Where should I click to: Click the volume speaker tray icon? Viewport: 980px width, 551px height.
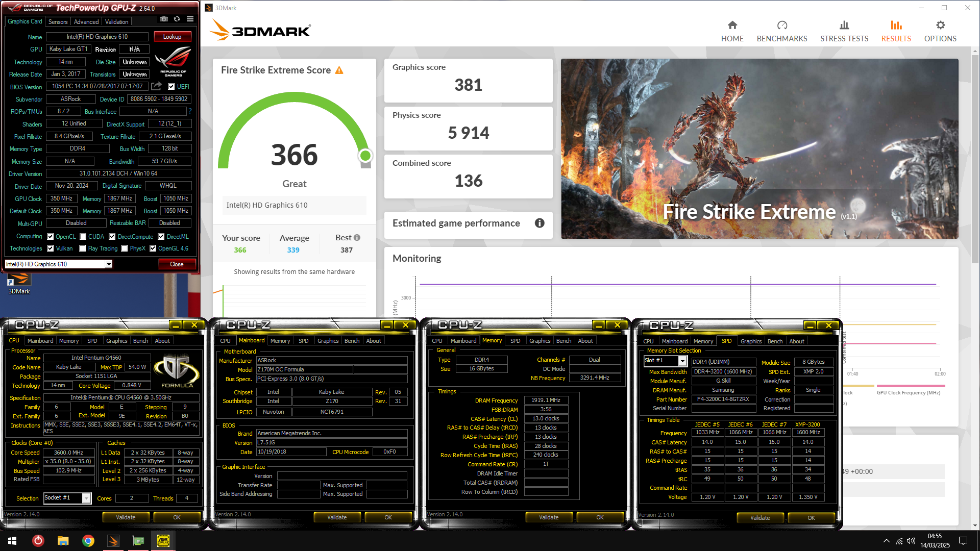(911, 541)
